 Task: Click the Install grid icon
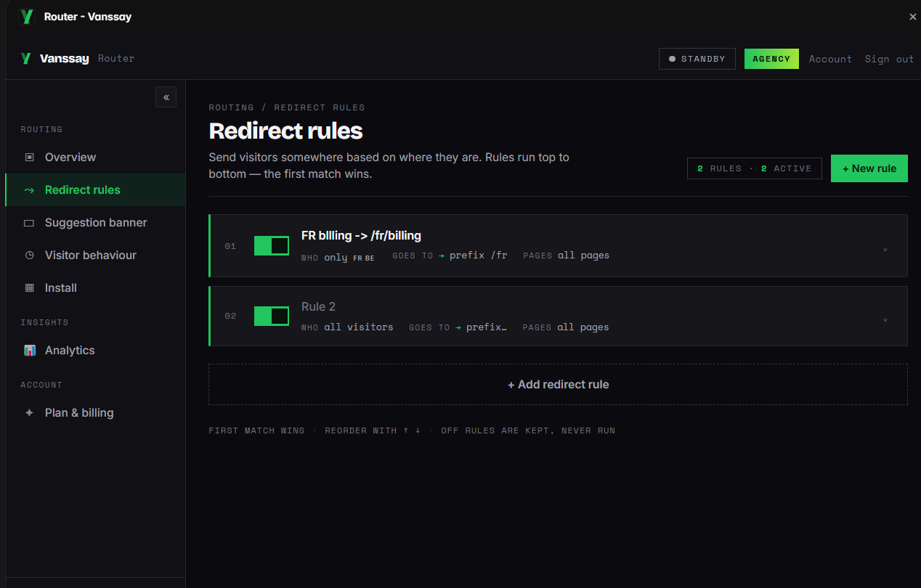pos(30,288)
